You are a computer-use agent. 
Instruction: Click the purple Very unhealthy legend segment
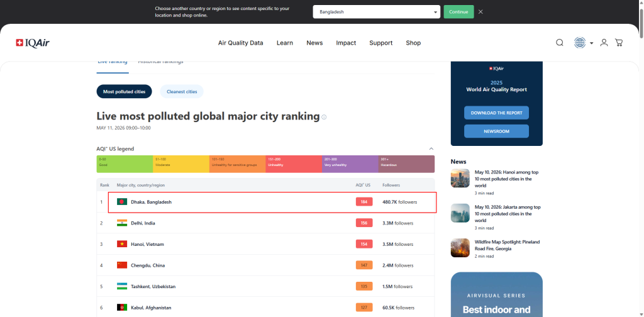point(350,164)
